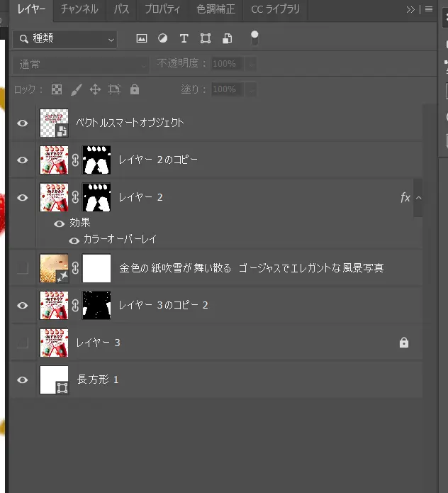This screenshot has width=448, height=493.
Task: Click the shape layer filter icon
Action: coord(206,39)
